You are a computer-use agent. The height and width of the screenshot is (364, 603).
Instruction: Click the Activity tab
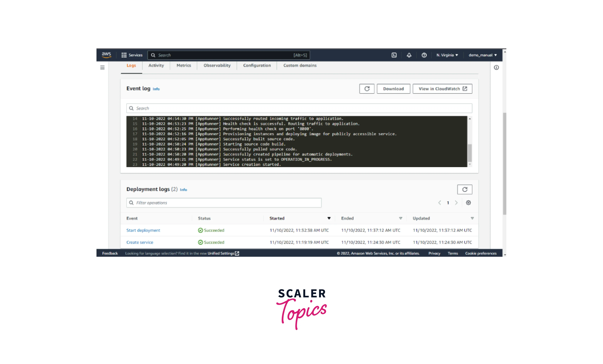(156, 65)
